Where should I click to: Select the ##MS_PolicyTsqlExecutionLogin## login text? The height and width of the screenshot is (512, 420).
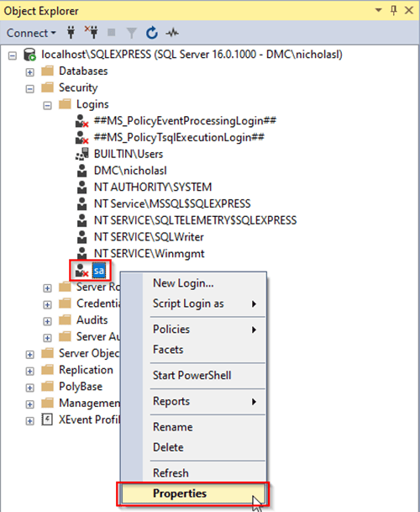pos(179,138)
